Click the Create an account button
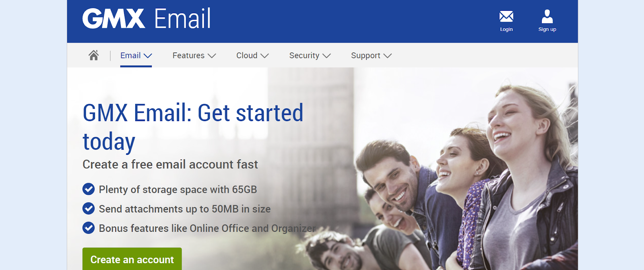The height and width of the screenshot is (270, 644). click(132, 259)
